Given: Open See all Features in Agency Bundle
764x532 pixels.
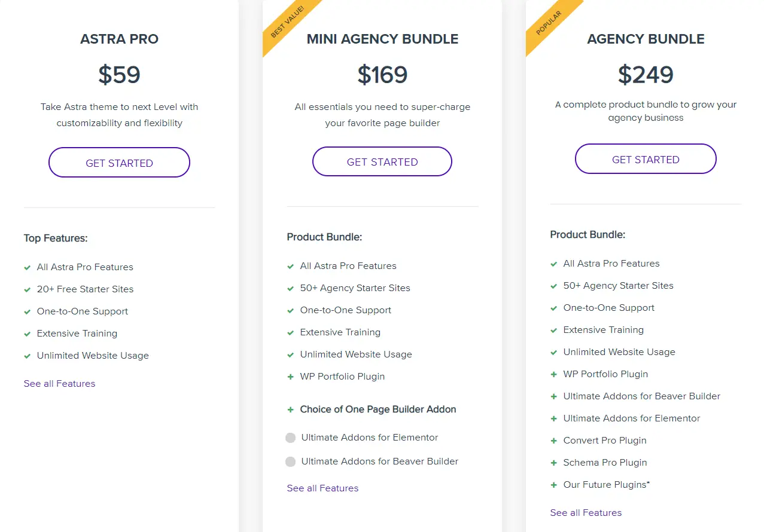Looking at the screenshot, I should coord(586,513).
